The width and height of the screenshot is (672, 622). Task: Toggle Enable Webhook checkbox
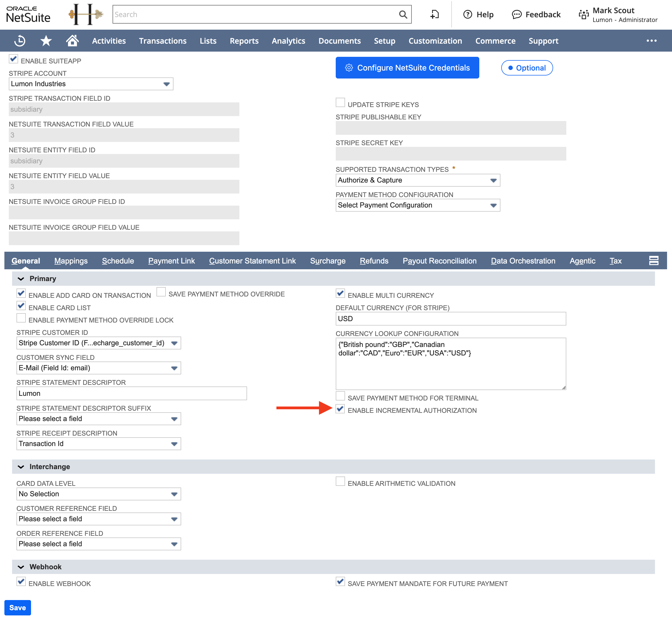pyautogui.click(x=21, y=581)
